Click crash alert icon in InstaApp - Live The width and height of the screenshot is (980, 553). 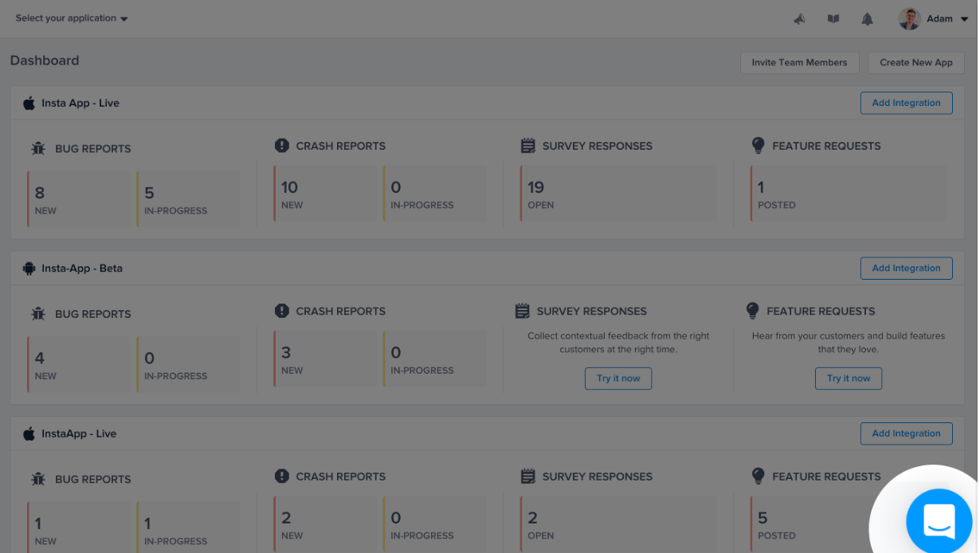click(281, 477)
